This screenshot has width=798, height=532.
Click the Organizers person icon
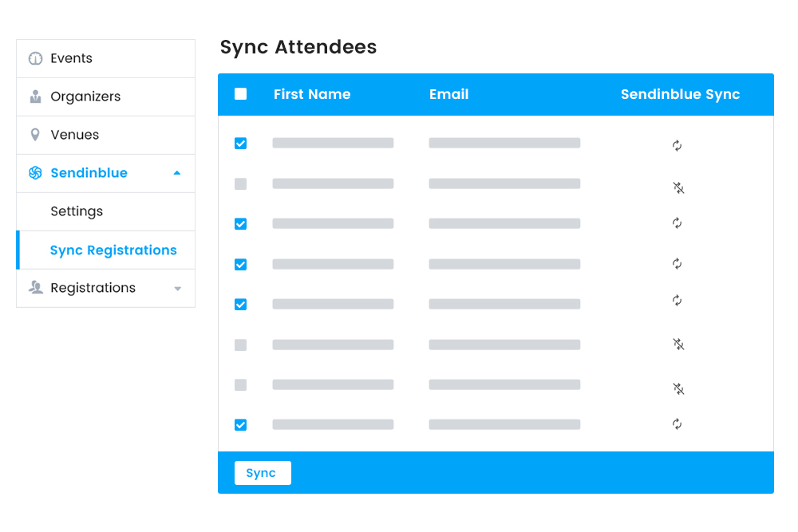pos(35,97)
